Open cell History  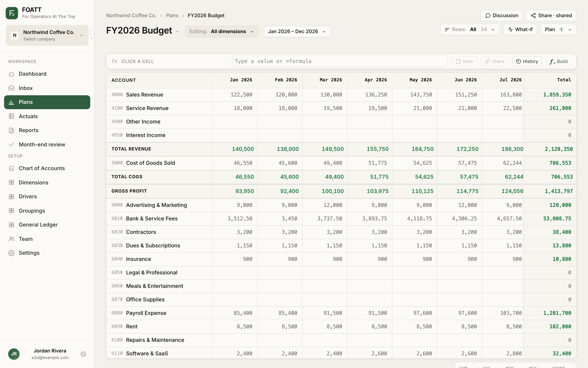pyautogui.click(x=527, y=61)
